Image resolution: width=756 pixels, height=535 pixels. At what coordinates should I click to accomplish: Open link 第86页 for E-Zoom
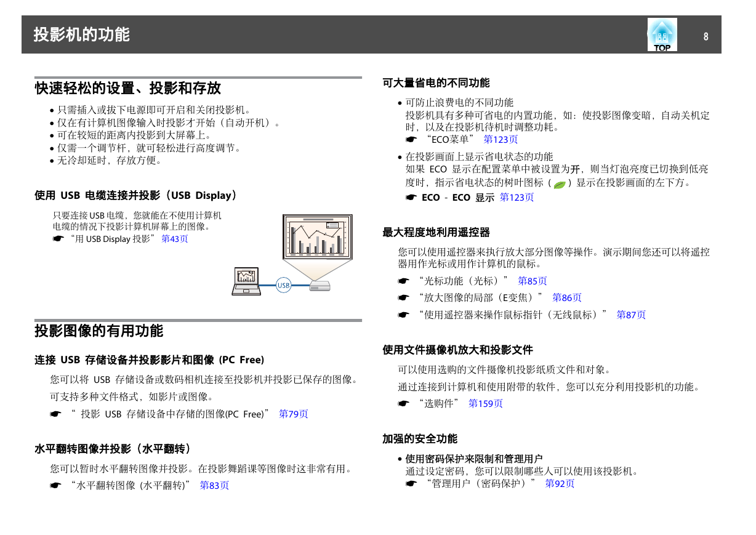tap(567, 297)
